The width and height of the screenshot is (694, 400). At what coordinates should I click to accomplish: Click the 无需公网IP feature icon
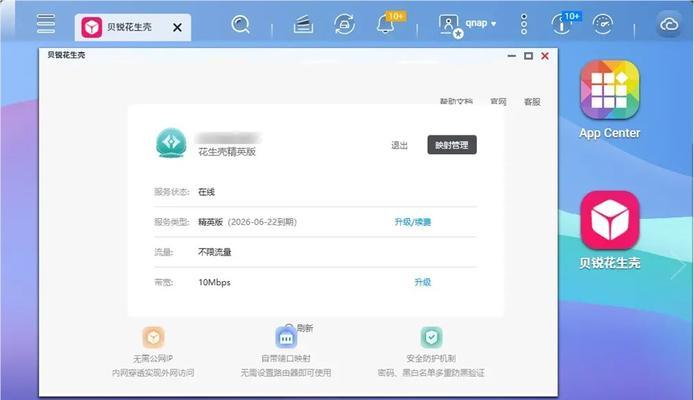[153, 337]
